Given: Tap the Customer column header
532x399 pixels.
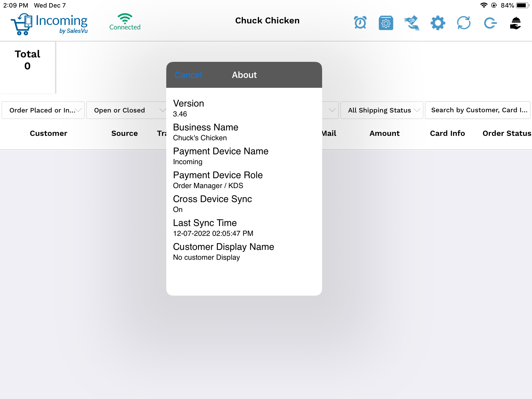Looking at the screenshot, I should [48, 133].
